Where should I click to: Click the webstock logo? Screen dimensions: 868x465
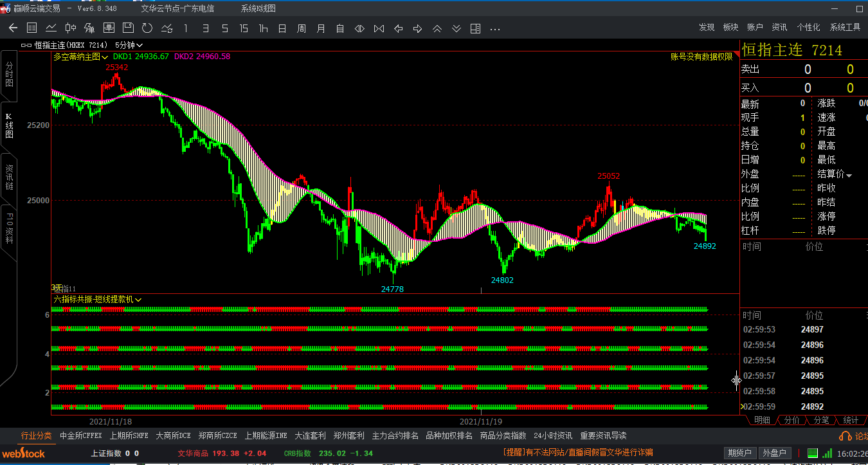[23, 453]
